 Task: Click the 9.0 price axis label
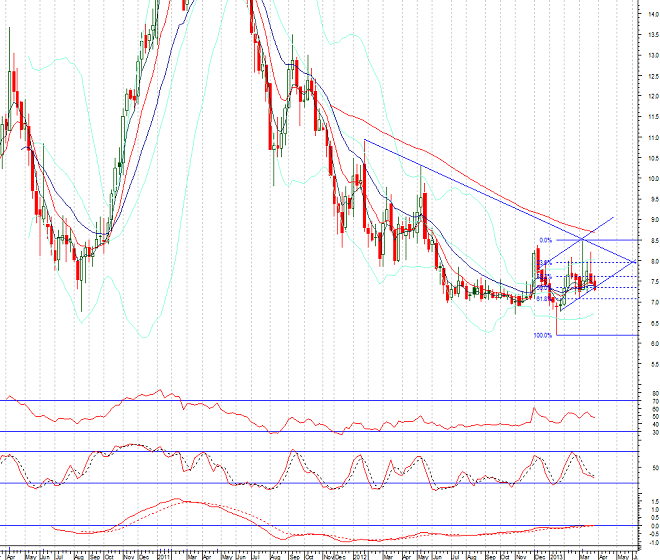point(651,220)
